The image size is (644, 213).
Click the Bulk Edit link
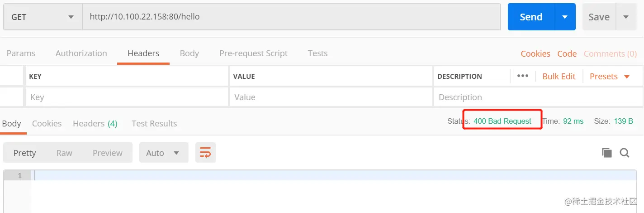559,77
